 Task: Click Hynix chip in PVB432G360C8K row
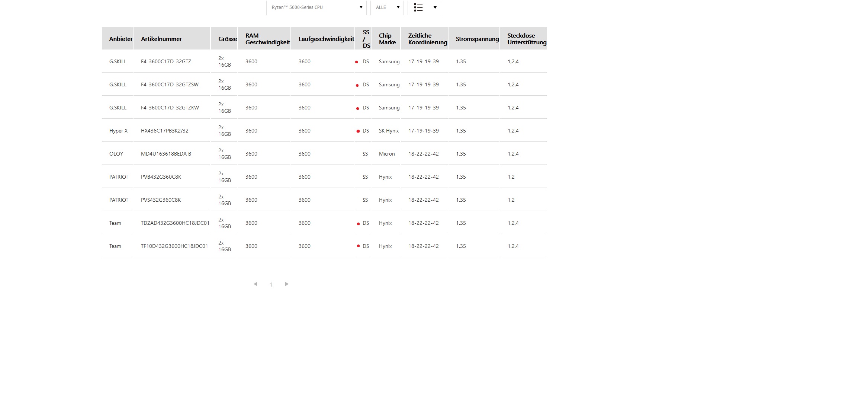[385, 177]
